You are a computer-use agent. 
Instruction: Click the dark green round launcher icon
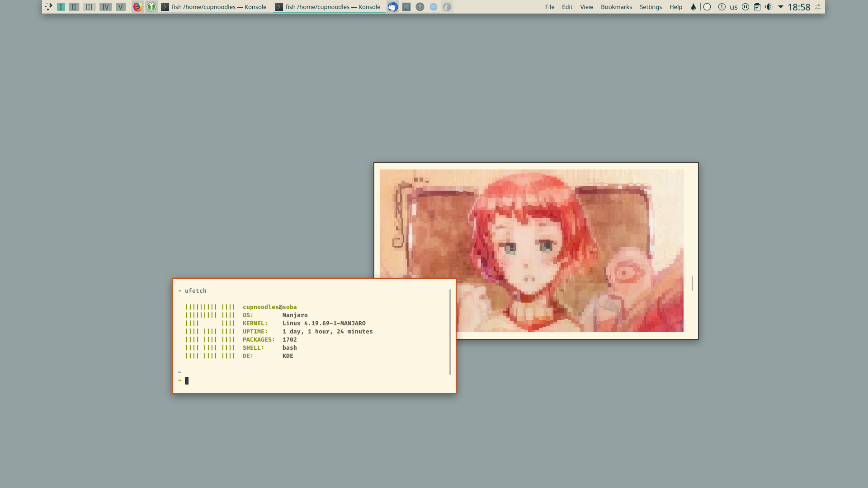click(420, 7)
